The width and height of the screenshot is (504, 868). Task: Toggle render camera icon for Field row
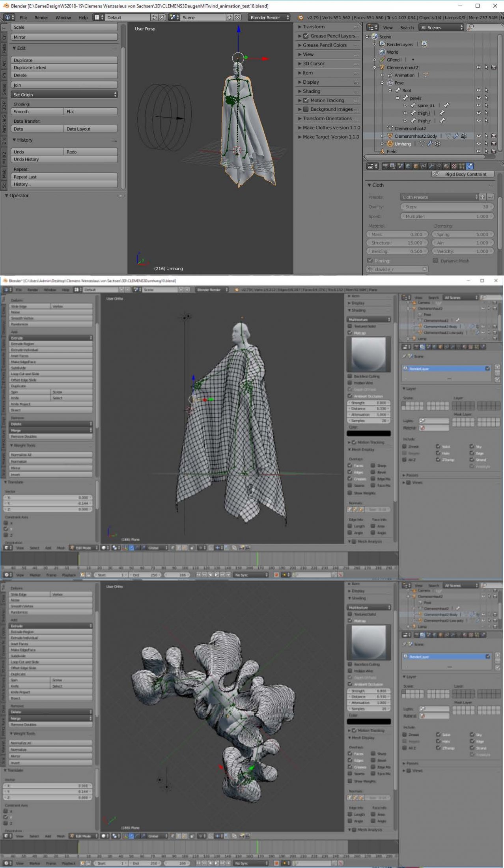[x=494, y=152]
